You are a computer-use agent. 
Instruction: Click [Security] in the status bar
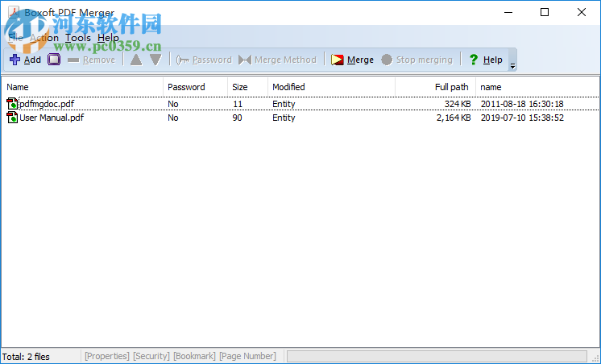tap(151, 356)
